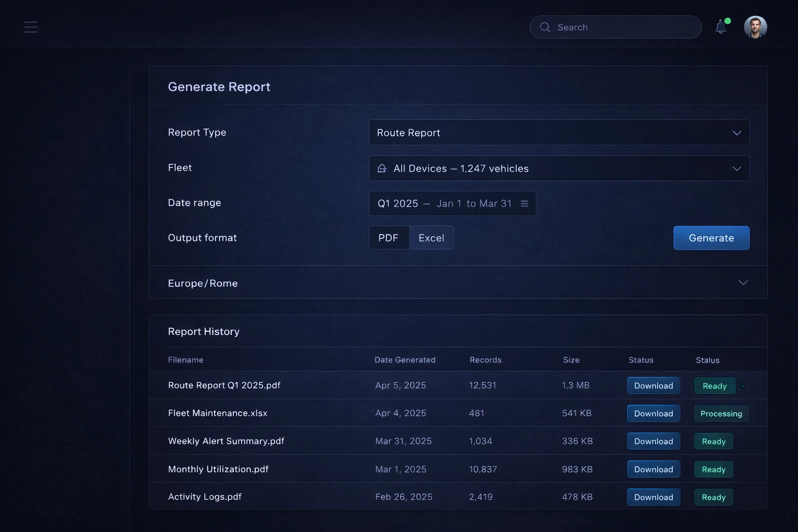Download Route Report Q1 2025.pdf
Image resolution: width=798 pixels, height=532 pixels.
pos(653,385)
